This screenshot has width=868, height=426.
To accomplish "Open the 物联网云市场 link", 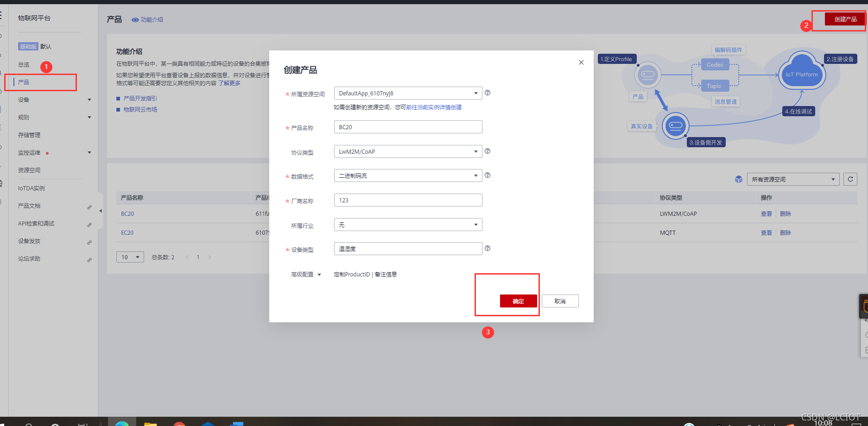I will pos(140,110).
